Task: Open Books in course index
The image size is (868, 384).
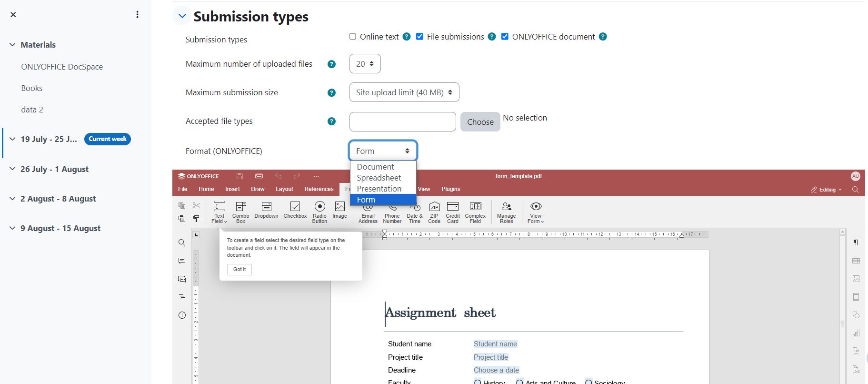Action: coord(32,88)
